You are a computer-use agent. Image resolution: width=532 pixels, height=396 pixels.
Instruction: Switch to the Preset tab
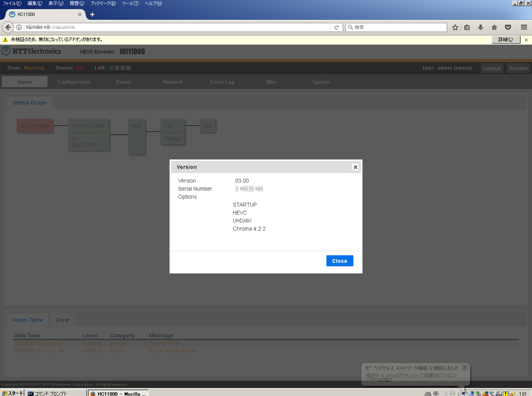click(x=123, y=82)
